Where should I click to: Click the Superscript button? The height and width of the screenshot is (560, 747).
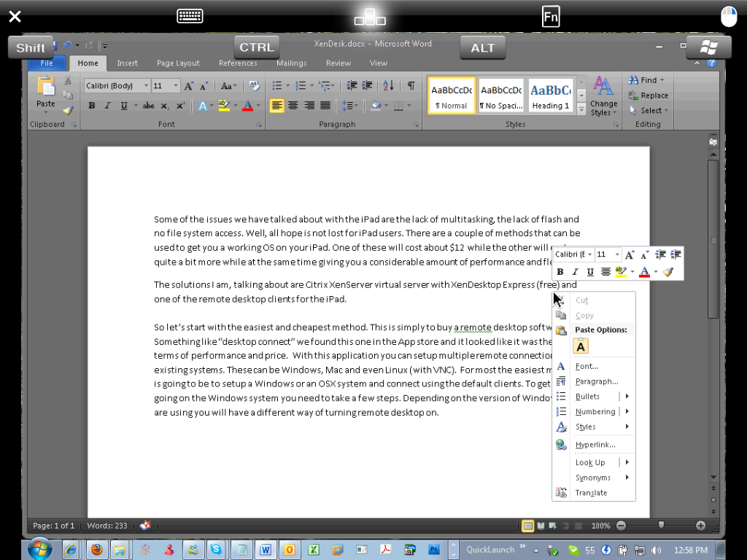tap(180, 106)
